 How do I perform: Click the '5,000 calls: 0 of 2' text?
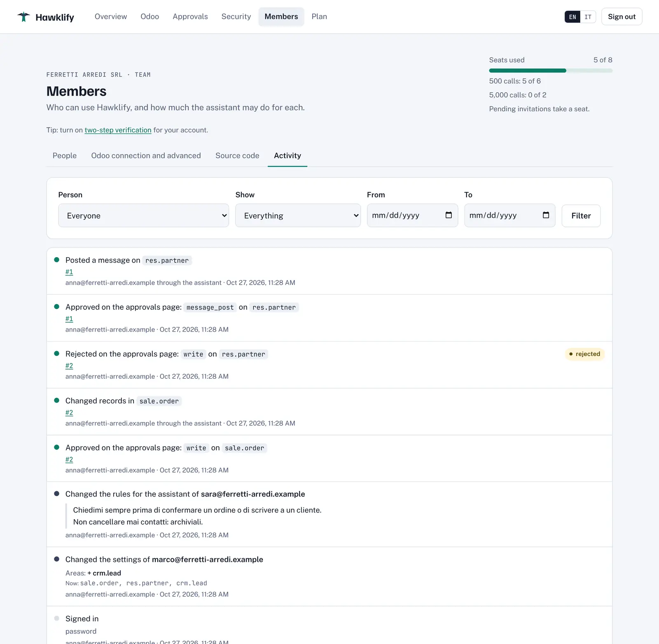click(x=518, y=95)
